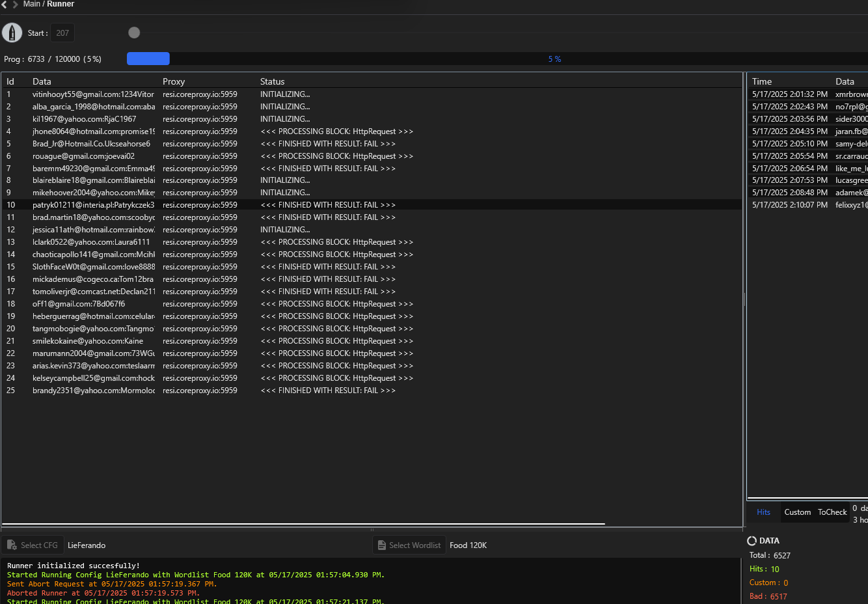Show the ToCheck tab
The width and height of the screenshot is (868, 604).
(832, 512)
